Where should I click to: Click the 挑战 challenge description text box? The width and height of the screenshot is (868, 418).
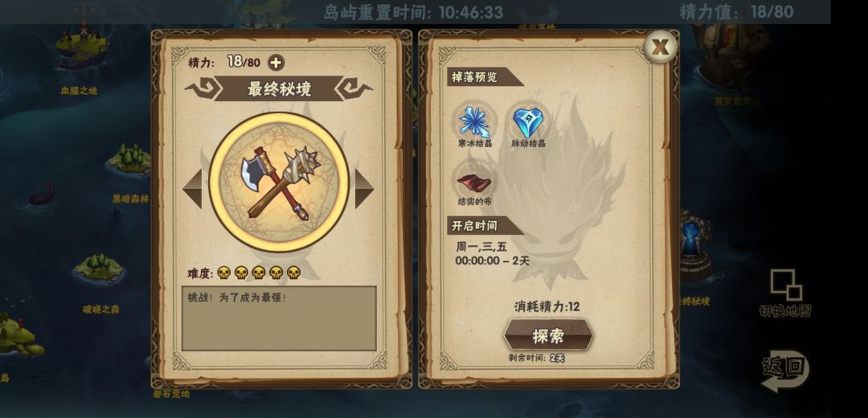coord(279,318)
